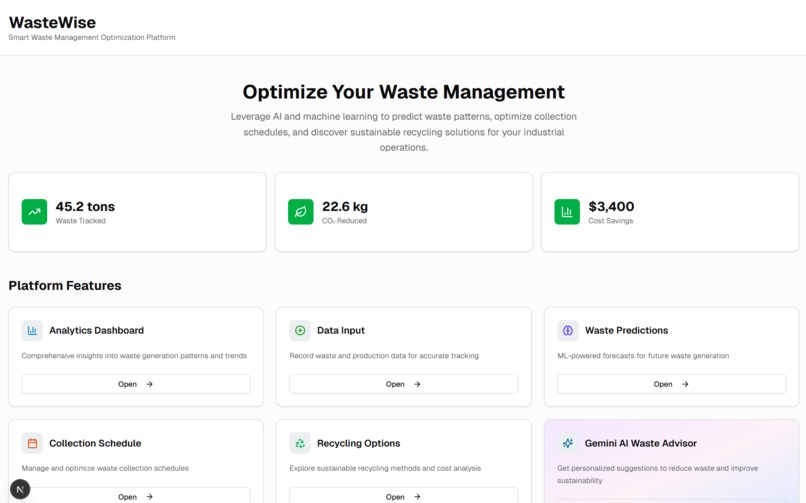This screenshot has width=806, height=503.
Task: Select the Recycling Options card title
Action: tap(358, 443)
